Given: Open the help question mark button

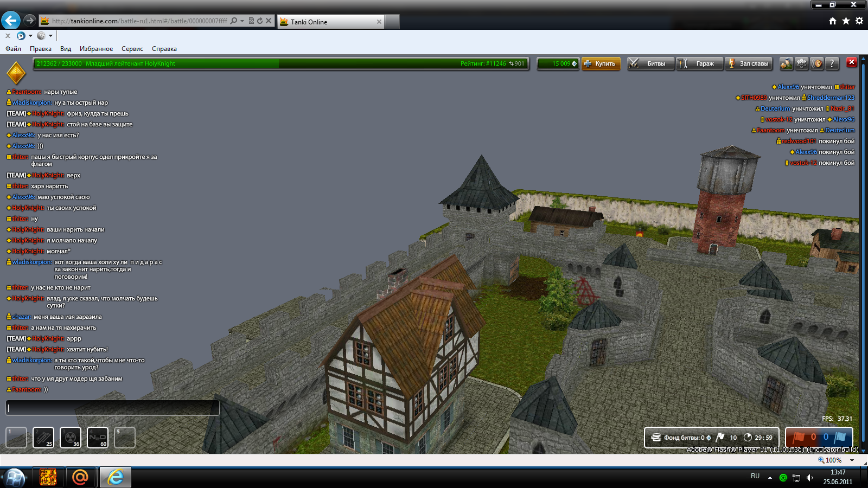Looking at the screenshot, I should (832, 63).
